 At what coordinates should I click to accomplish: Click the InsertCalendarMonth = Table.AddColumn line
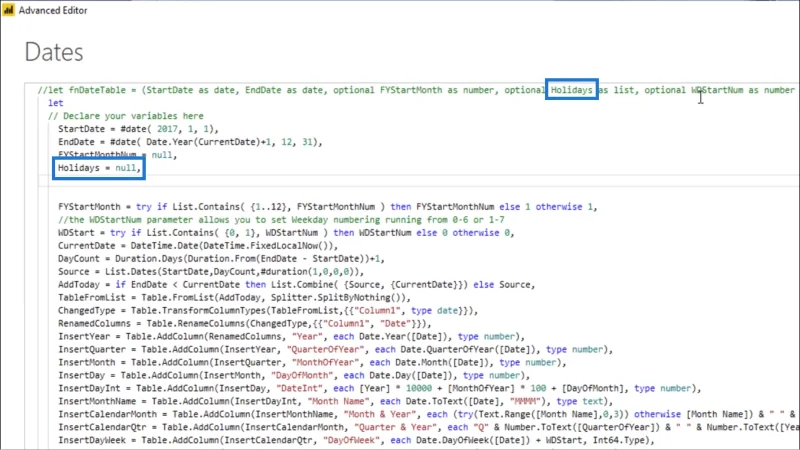(x=427, y=414)
